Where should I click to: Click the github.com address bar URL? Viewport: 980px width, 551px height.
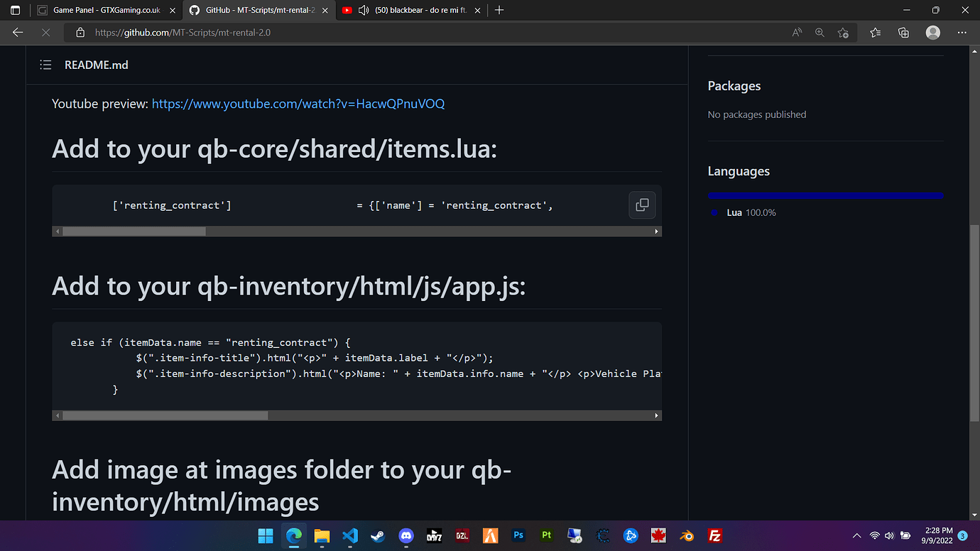(x=183, y=33)
